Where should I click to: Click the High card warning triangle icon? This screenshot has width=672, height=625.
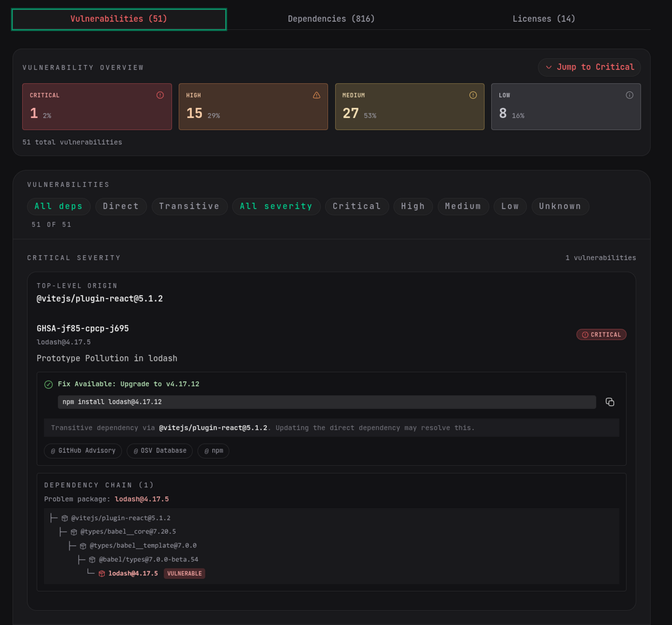316,95
